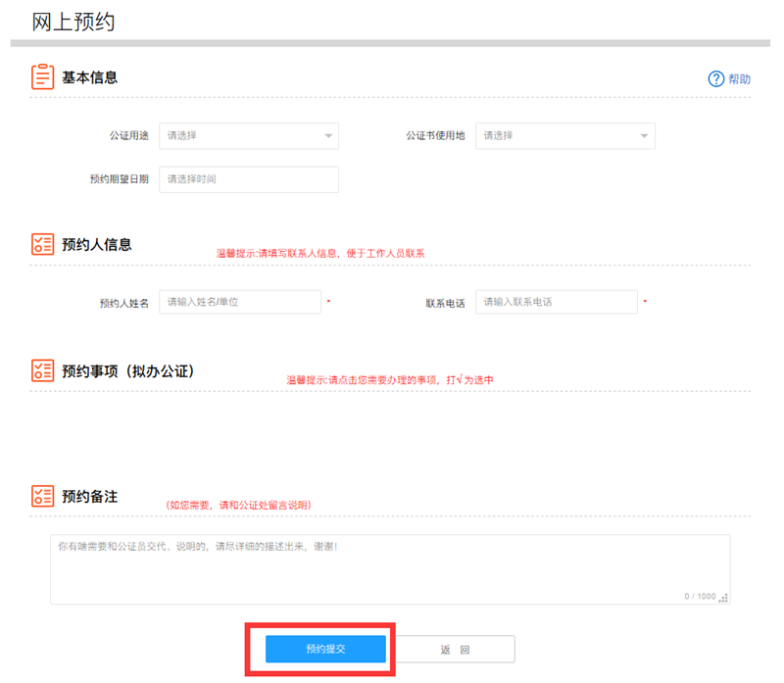Click the 预约人姓名 field label
The image size is (784, 683).
point(124,303)
